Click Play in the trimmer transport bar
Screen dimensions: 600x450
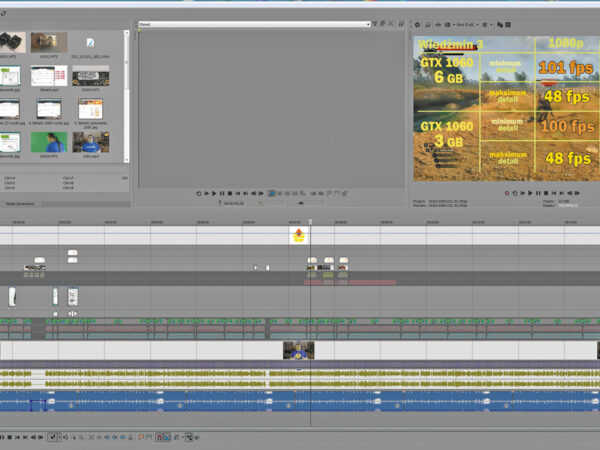(x=215, y=193)
